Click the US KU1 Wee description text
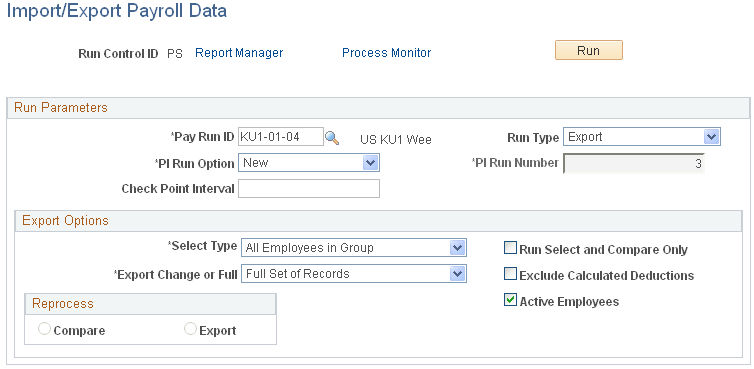 [396, 140]
